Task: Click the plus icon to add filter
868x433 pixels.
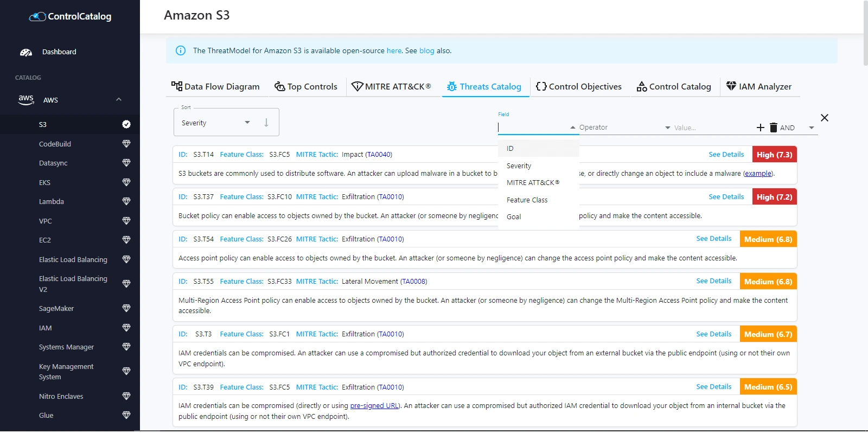Action: coord(760,128)
